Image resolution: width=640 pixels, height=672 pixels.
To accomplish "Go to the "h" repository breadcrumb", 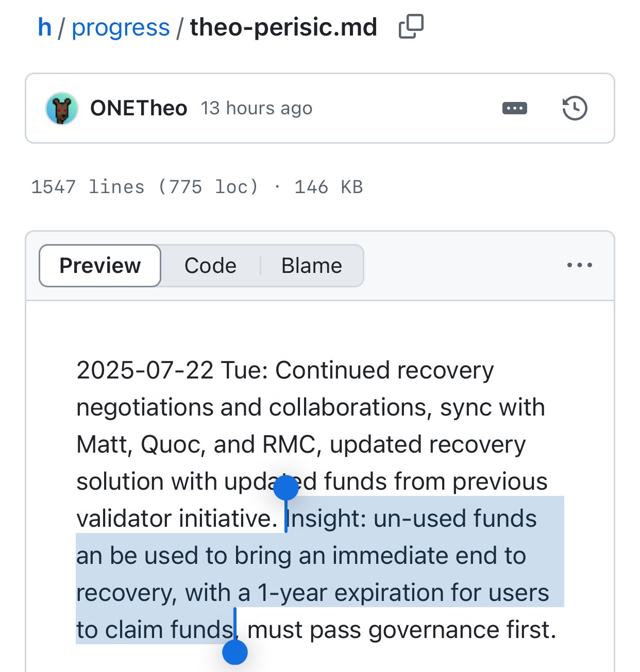I will 45,27.
